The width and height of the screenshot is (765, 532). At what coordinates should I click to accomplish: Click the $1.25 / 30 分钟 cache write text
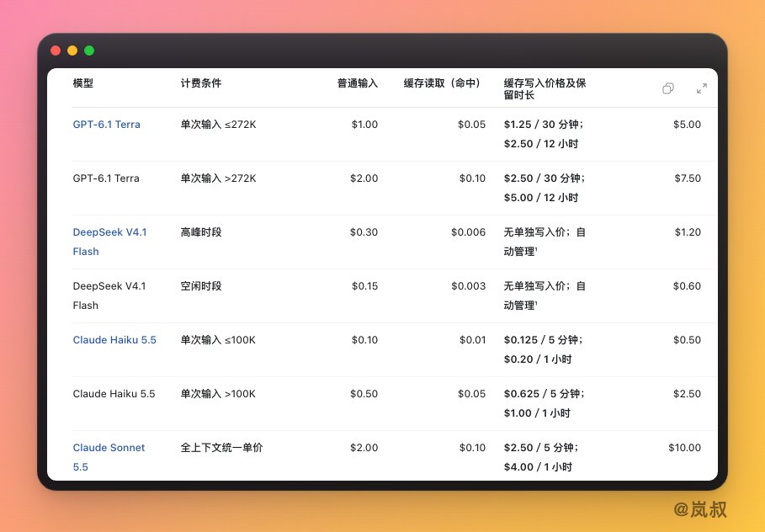click(x=544, y=125)
